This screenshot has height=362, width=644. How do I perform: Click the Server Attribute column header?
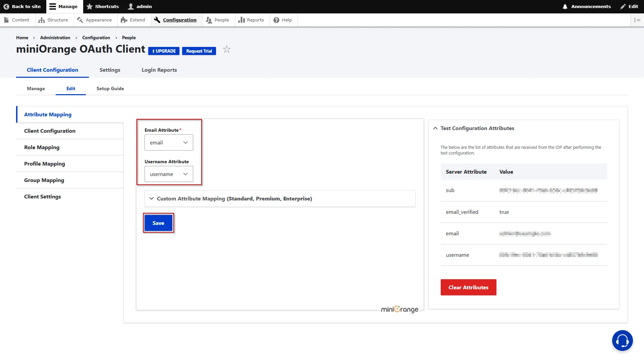pos(466,172)
